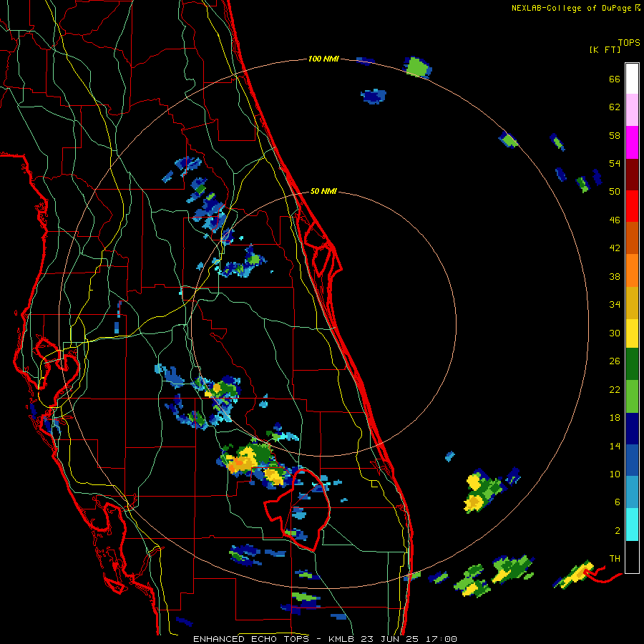
Task: Pick the bright red legend swatch
Action: click(x=632, y=206)
